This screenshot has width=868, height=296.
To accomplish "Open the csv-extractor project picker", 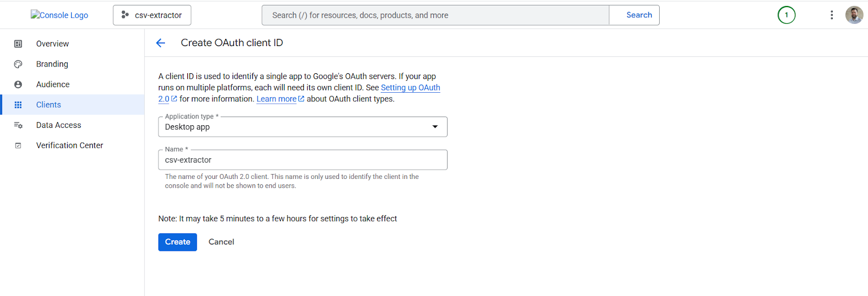I will pyautogui.click(x=152, y=15).
